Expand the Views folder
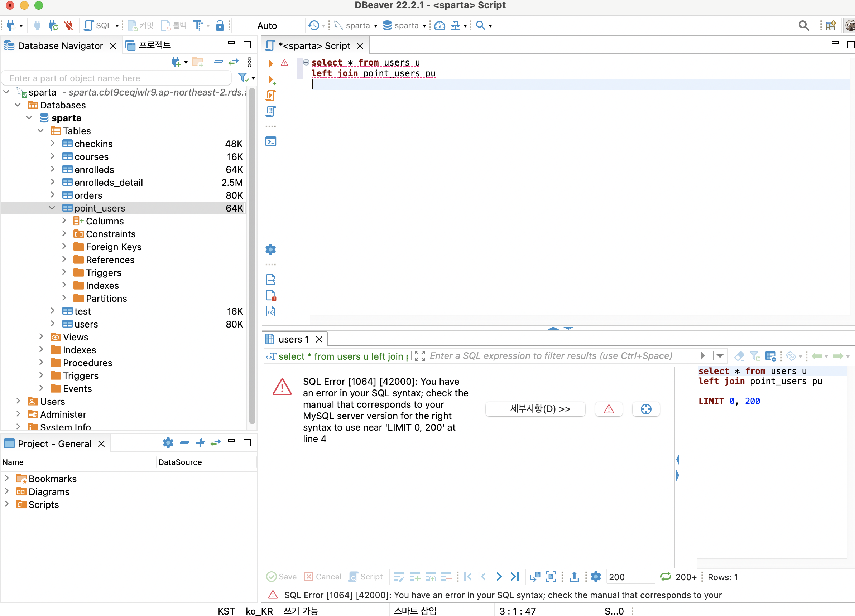The height and width of the screenshot is (616, 855). (41, 337)
